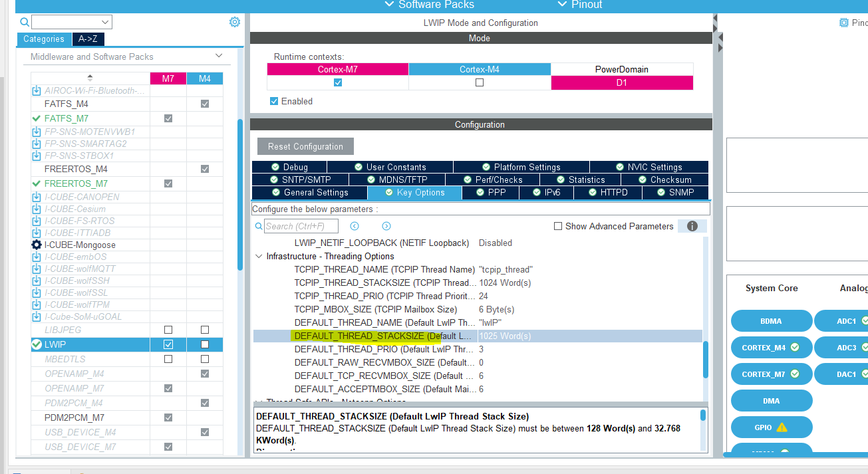The height and width of the screenshot is (474, 868).
Task: Switch to the A->Z tab
Action: click(x=87, y=39)
